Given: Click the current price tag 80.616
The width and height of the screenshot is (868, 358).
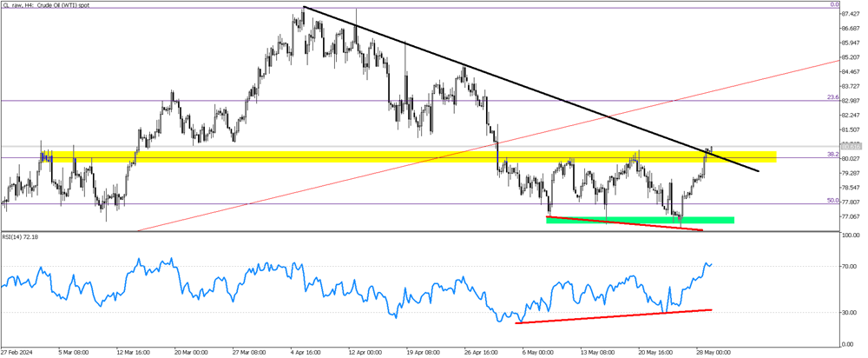Looking at the screenshot, I should [851, 147].
